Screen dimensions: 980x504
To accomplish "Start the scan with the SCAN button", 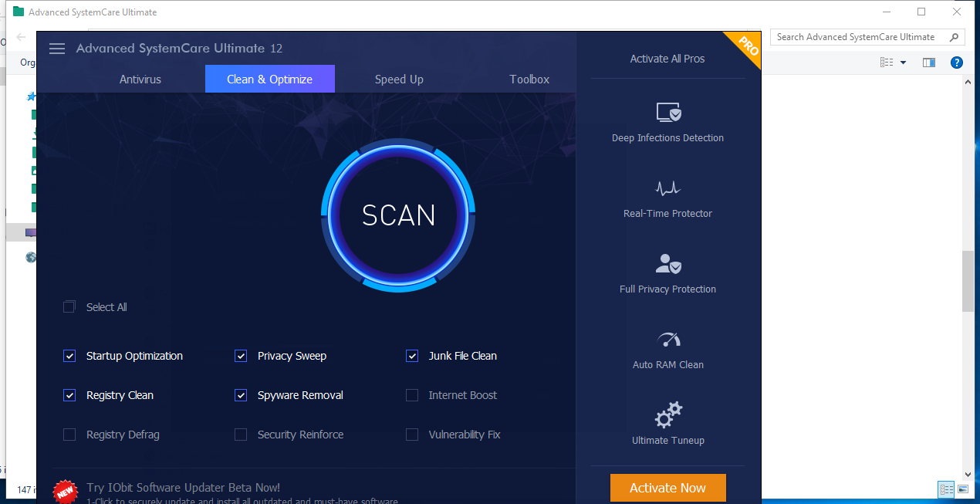I will (x=398, y=215).
